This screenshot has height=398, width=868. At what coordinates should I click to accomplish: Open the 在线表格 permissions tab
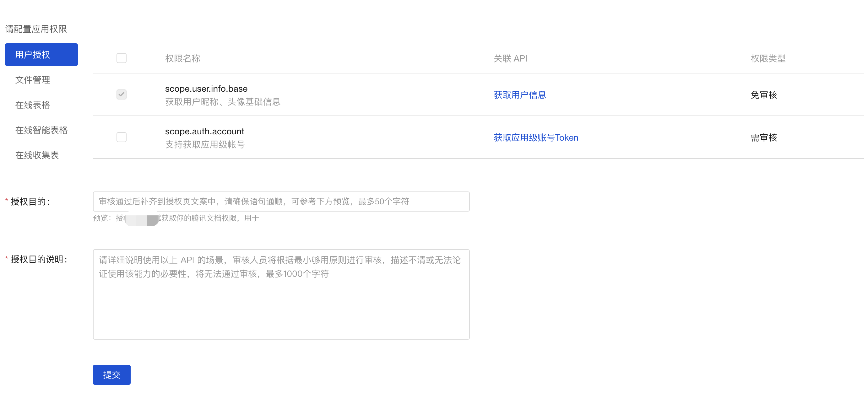(33, 105)
